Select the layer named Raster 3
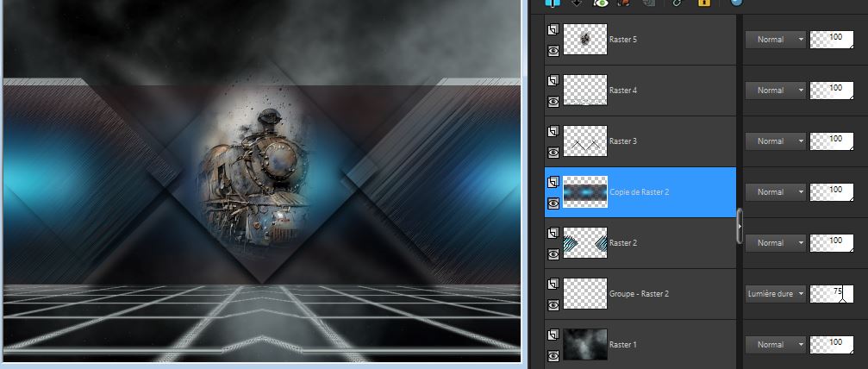Image resolution: width=868 pixels, height=369 pixels. click(x=622, y=141)
